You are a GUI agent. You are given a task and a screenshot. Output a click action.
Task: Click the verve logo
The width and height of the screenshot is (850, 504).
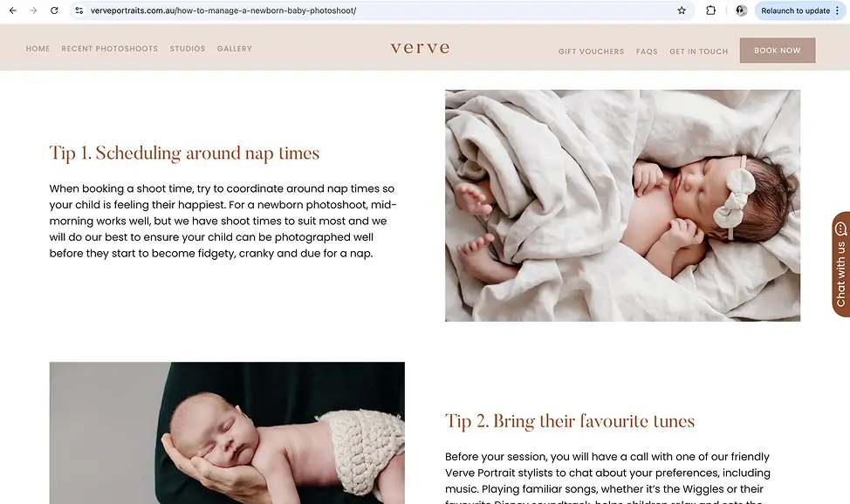(420, 48)
